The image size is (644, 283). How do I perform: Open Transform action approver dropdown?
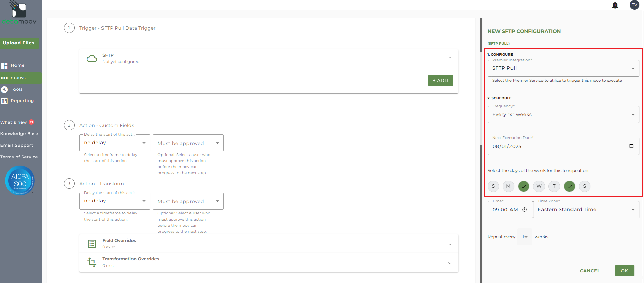pos(188,201)
